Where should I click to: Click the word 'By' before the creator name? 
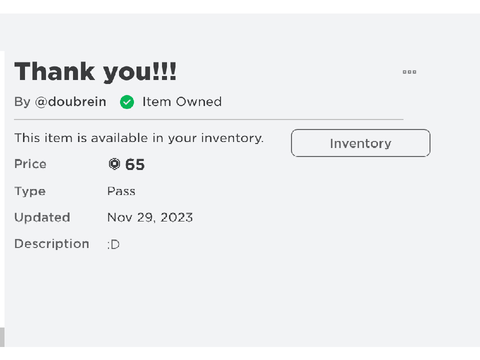click(22, 102)
